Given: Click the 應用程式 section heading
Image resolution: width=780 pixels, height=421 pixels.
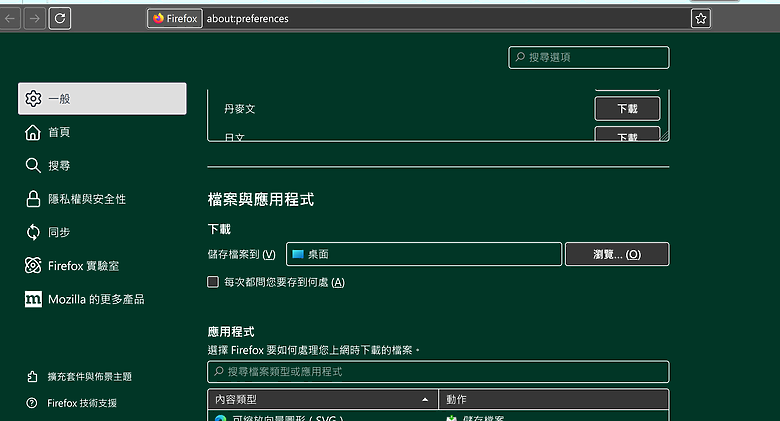Looking at the screenshot, I should pos(231,332).
